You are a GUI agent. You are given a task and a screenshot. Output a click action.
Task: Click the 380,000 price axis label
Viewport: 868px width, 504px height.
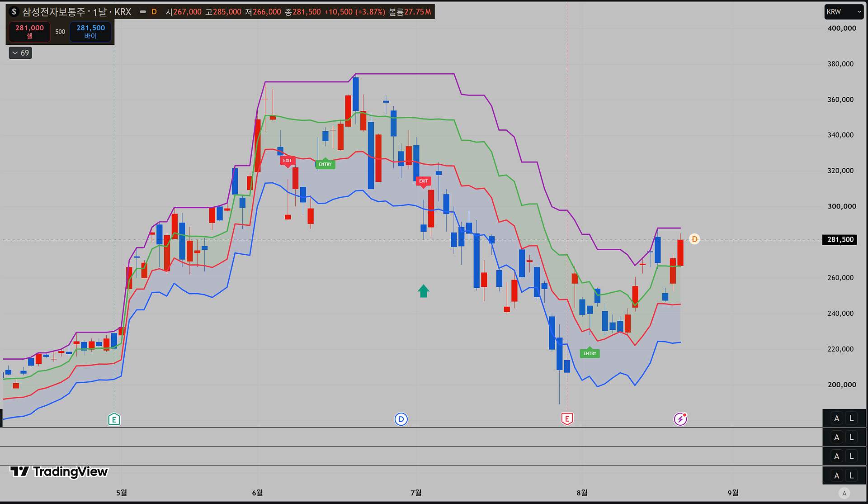(x=841, y=64)
